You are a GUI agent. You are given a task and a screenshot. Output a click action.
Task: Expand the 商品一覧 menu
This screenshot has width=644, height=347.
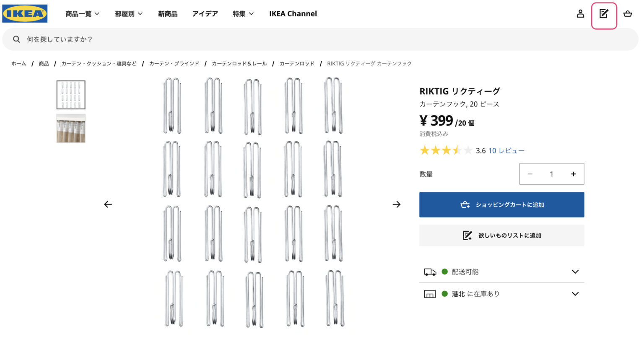click(x=82, y=14)
